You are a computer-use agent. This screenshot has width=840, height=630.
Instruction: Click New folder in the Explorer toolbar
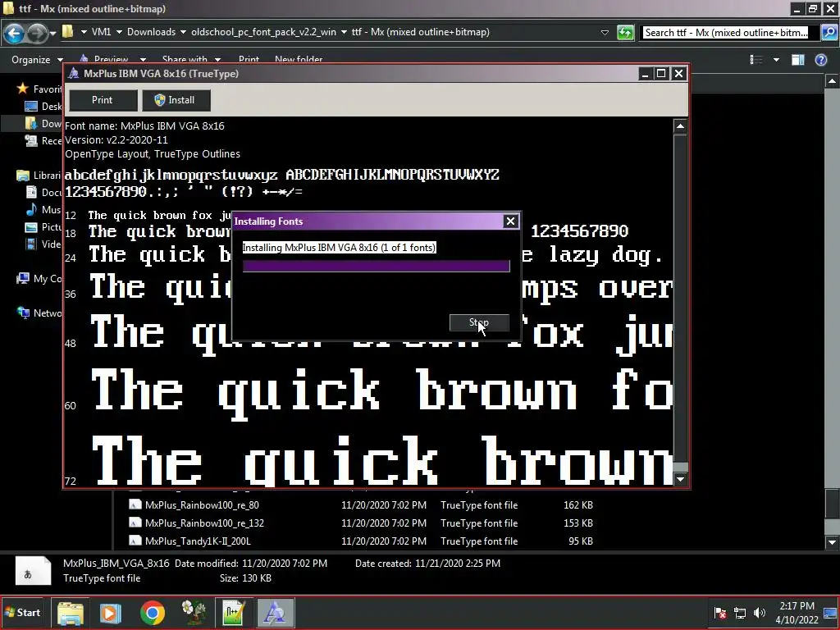click(x=299, y=59)
